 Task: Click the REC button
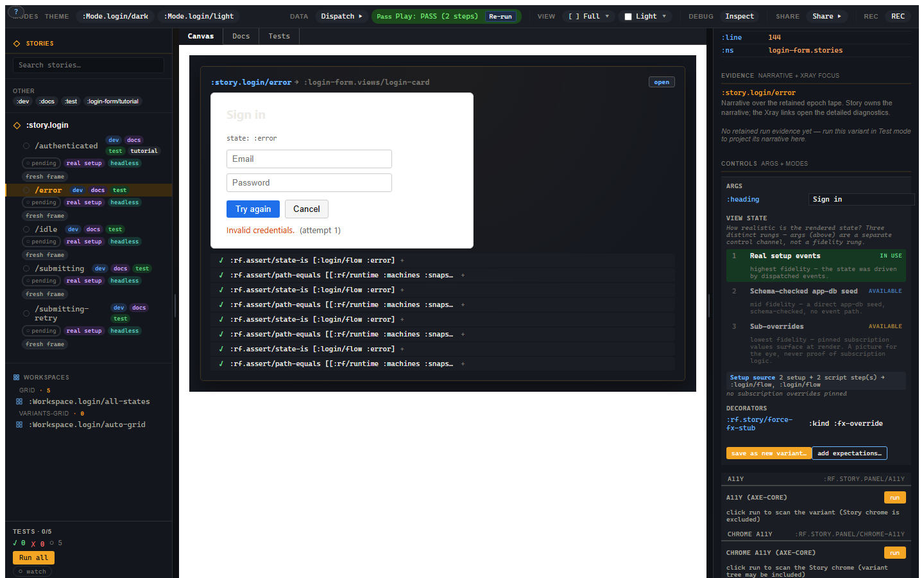click(x=898, y=16)
